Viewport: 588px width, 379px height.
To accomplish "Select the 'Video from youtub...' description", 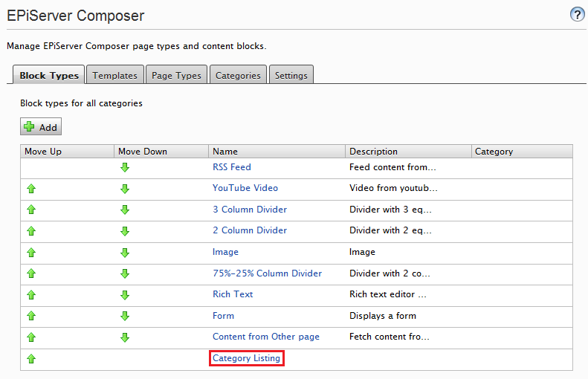I will (x=393, y=188).
